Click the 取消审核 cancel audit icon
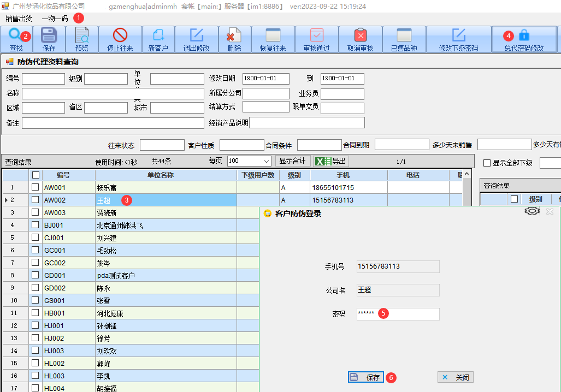 (x=361, y=35)
